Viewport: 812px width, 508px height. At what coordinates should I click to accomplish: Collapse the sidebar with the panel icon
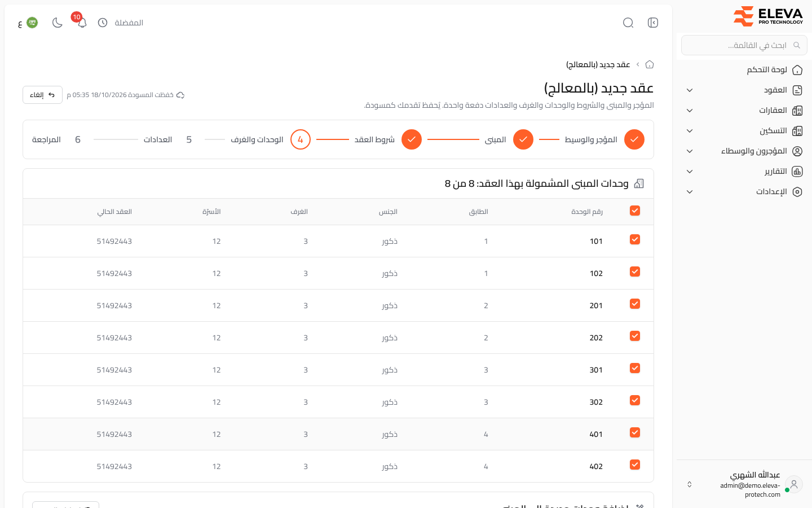tap(653, 23)
